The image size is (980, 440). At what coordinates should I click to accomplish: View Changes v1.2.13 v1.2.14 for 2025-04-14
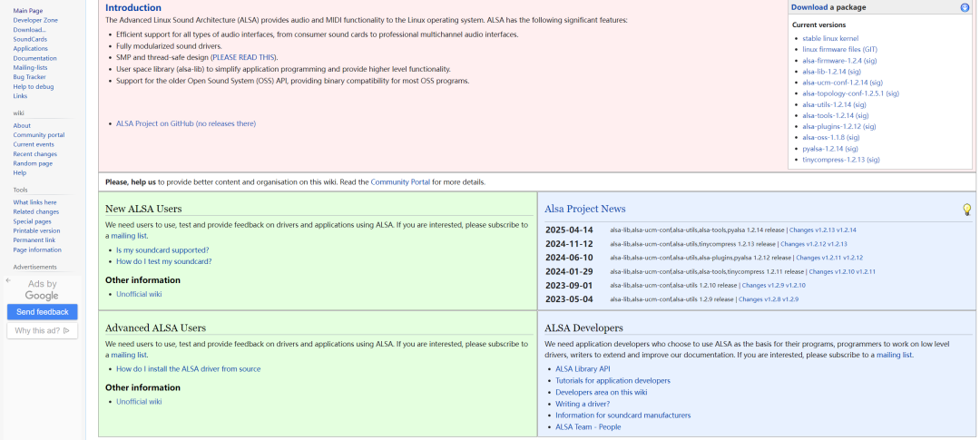point(823,230)
